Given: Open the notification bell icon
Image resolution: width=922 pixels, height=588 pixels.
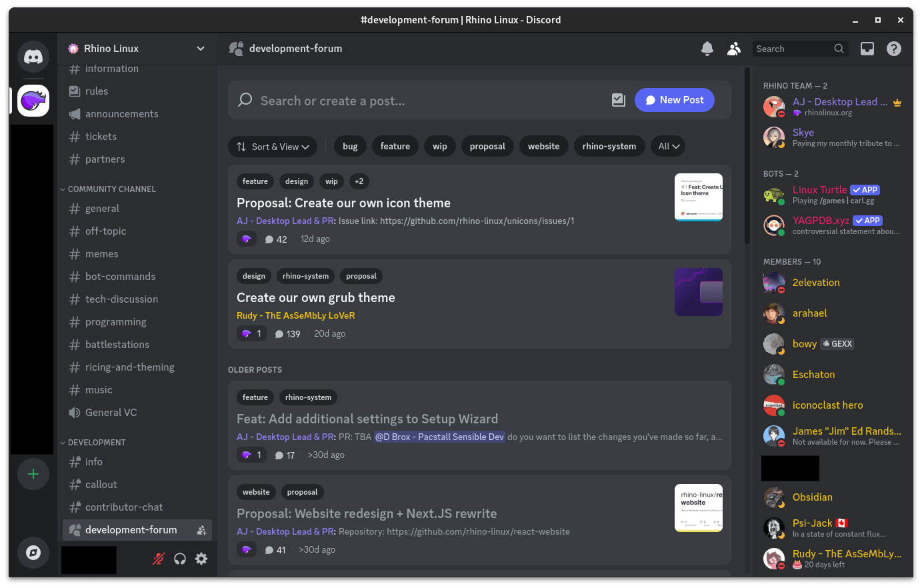Looking at the screenshot, I should [707, 48].
